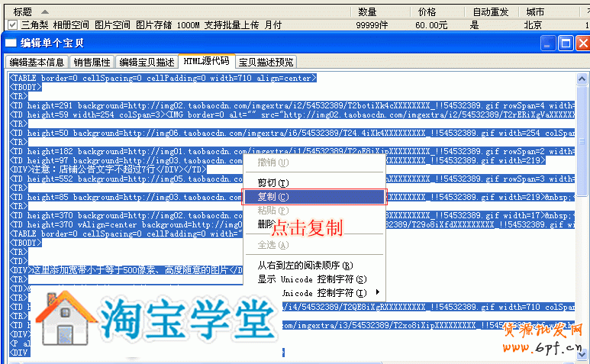This screenshot has height=364, width=590.
Task: Toggle checkbox for 三角梨 相册空间 item
Action: tap(12, 24)
